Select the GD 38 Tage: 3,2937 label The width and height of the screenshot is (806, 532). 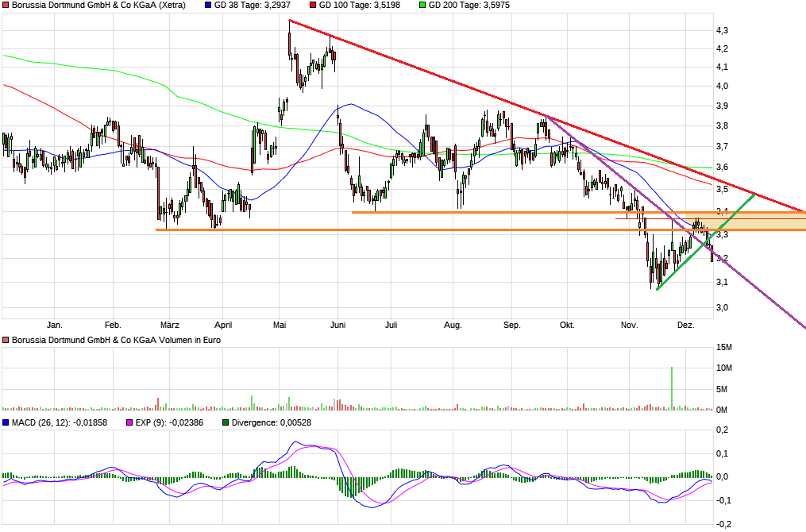(252, 5)
